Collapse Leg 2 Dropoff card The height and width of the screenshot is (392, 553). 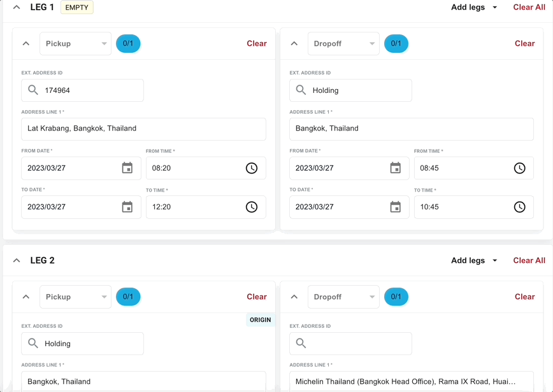(294, 297)
